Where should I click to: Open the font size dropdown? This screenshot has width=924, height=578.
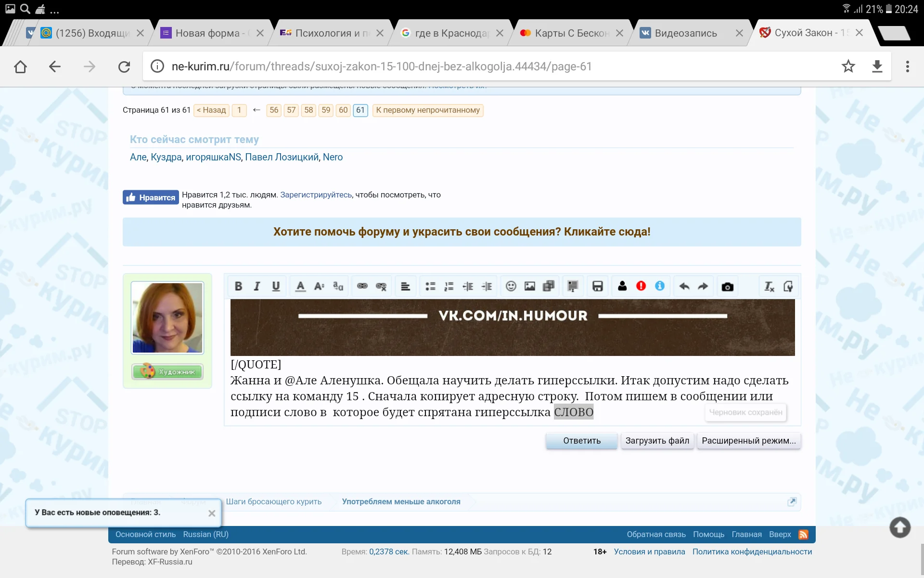pos(319,286)
